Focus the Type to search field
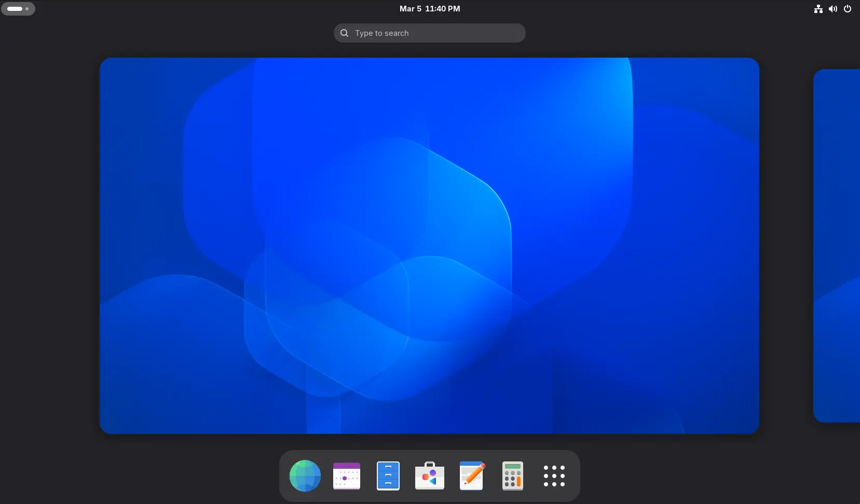 pos(436,33)
